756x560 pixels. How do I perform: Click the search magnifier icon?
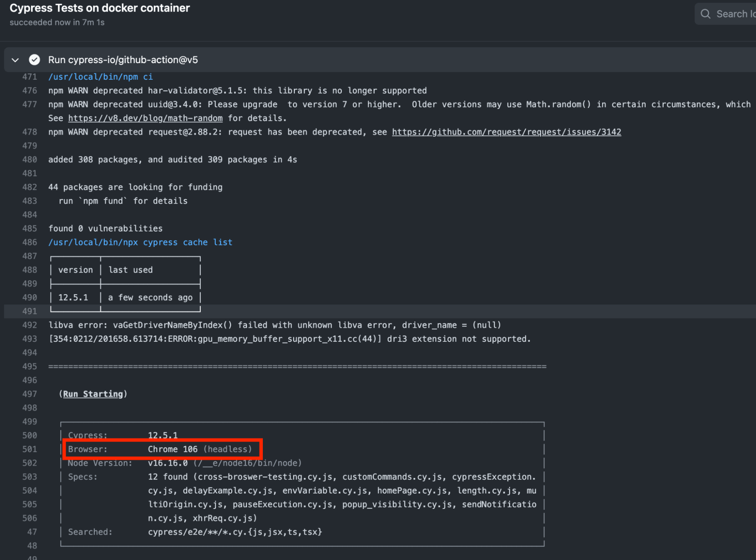point(706,14)
